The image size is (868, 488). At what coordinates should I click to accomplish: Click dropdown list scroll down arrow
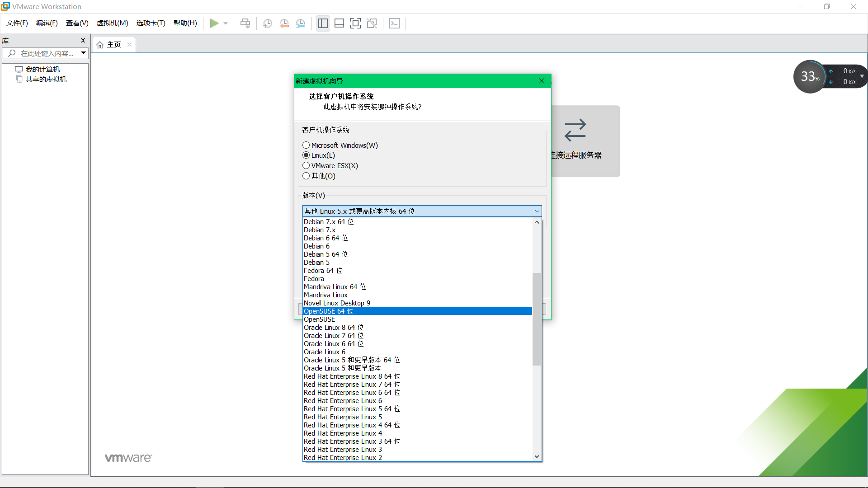click(537, 457)
